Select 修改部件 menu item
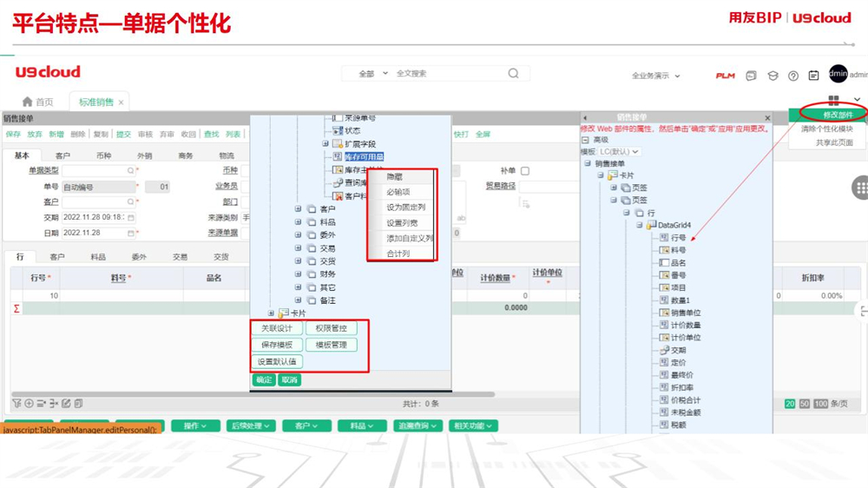 click(827, 115)
